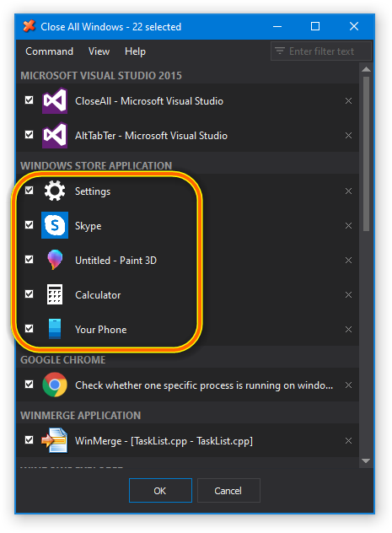Screen dimensions: 392x533
Task: Select the 'Your Phone' title text
Action: 101,330
